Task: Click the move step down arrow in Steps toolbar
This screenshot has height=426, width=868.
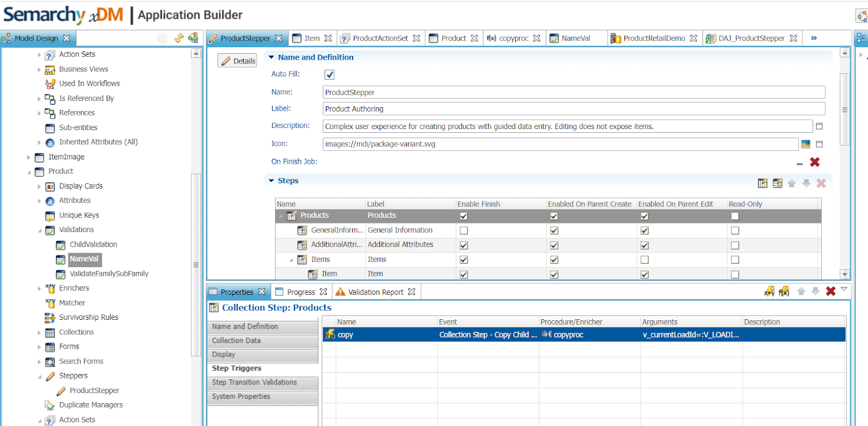Action: (x=806, y=183)
